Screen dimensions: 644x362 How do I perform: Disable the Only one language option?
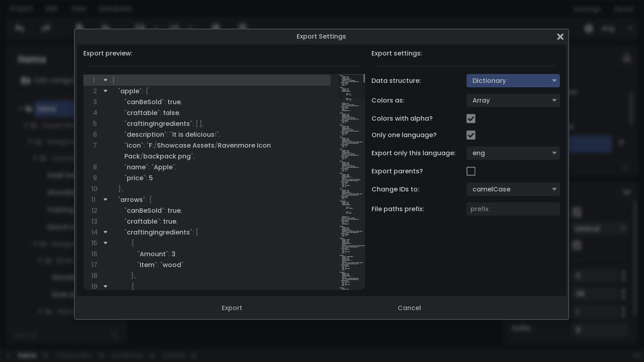pyautogui.click(x=471, y=135)
